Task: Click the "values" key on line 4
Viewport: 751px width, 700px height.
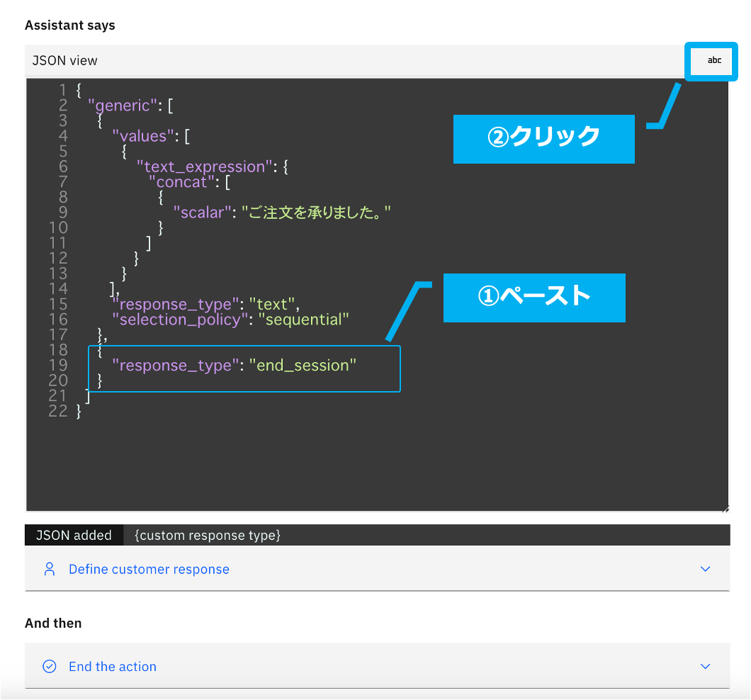Action: [x=142, y=136]
